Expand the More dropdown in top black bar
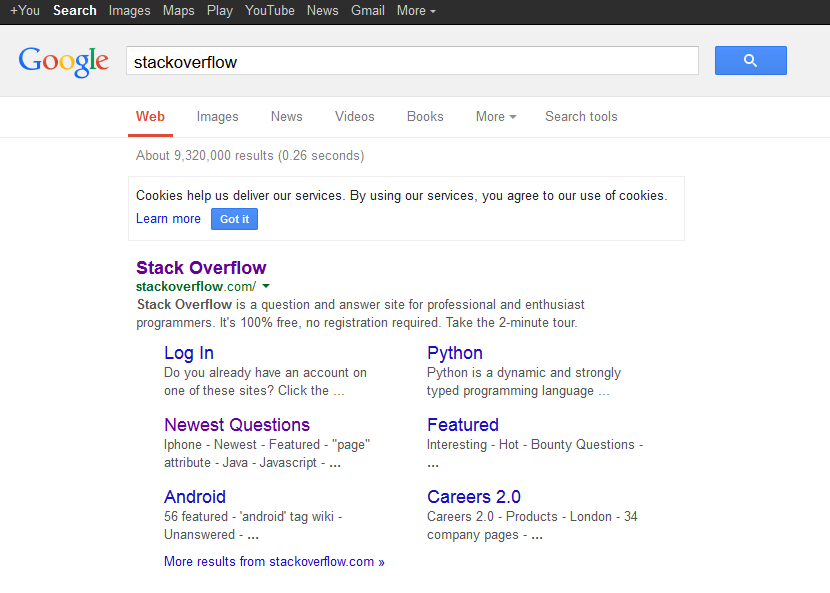 pos(416,11)
